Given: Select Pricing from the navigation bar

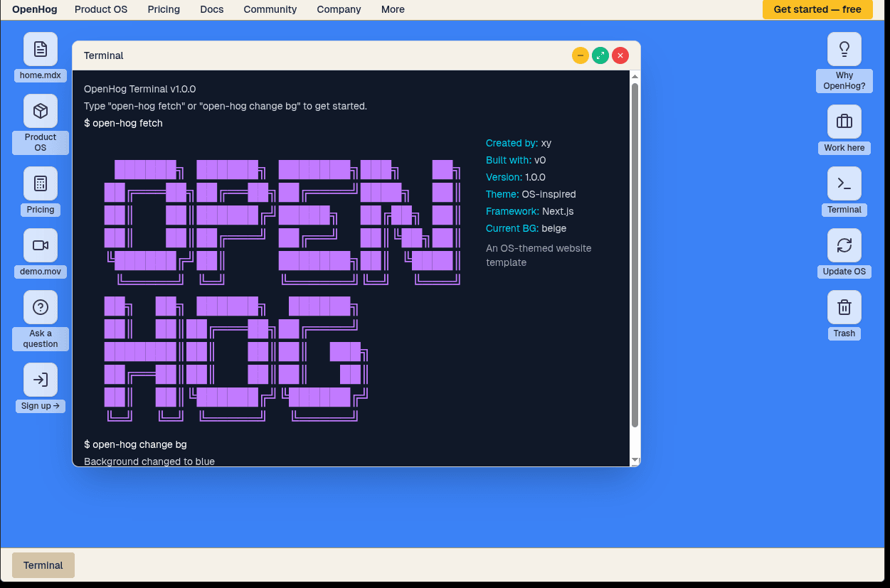Looking at the screenshot, I should pos(164,9).
